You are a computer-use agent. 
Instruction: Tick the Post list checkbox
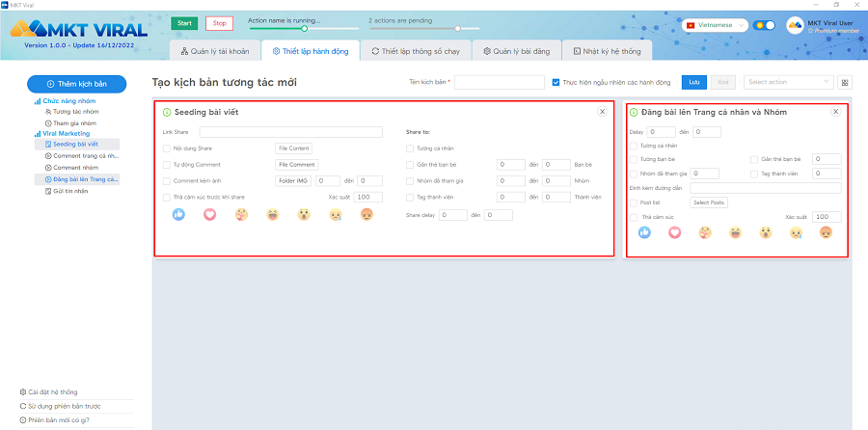pos(633,202)
